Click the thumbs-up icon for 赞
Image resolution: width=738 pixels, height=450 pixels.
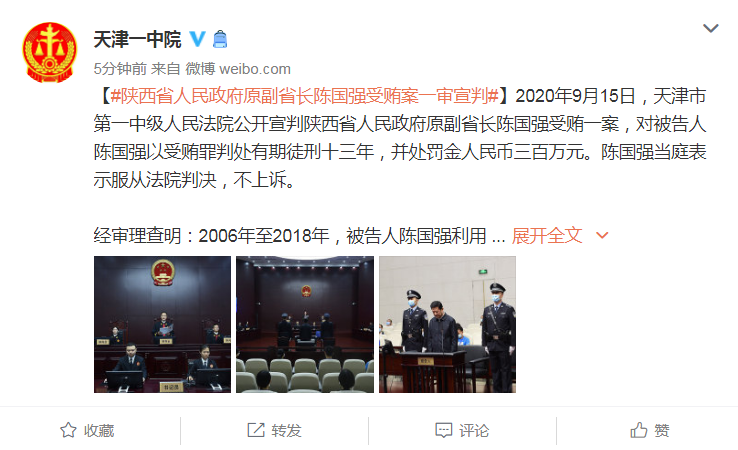point(639,430)
